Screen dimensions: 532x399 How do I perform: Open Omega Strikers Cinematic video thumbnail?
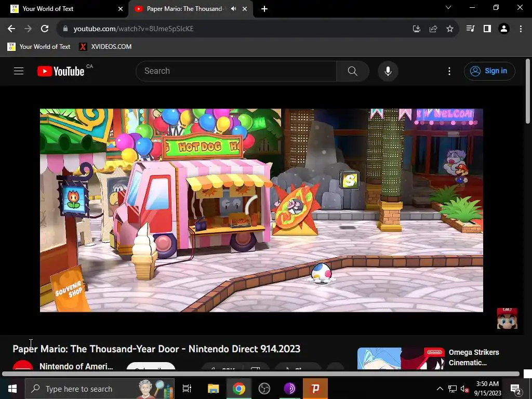click(x=401, y=358)
